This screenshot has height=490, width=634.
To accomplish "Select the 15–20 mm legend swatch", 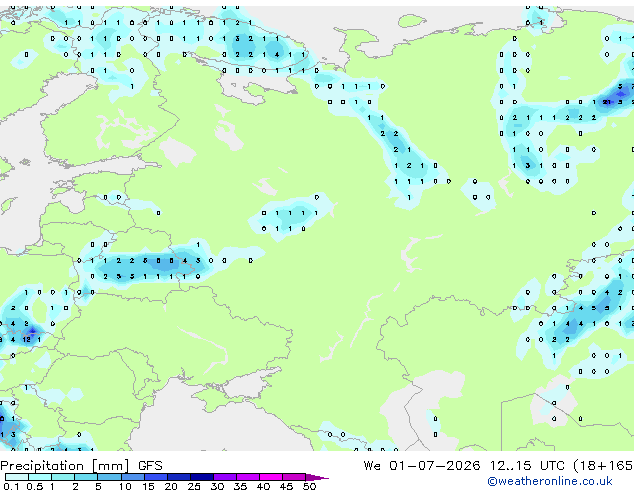I will (x=156, y=477).
